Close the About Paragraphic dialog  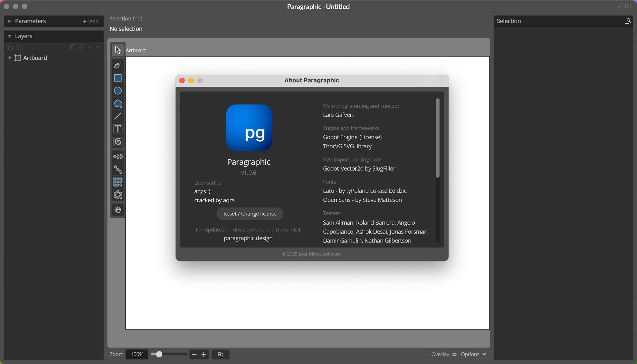(x=182, y=81)
